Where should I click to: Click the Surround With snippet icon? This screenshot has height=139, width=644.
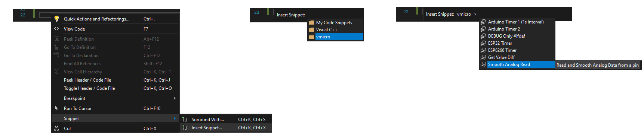coord(184,119)
